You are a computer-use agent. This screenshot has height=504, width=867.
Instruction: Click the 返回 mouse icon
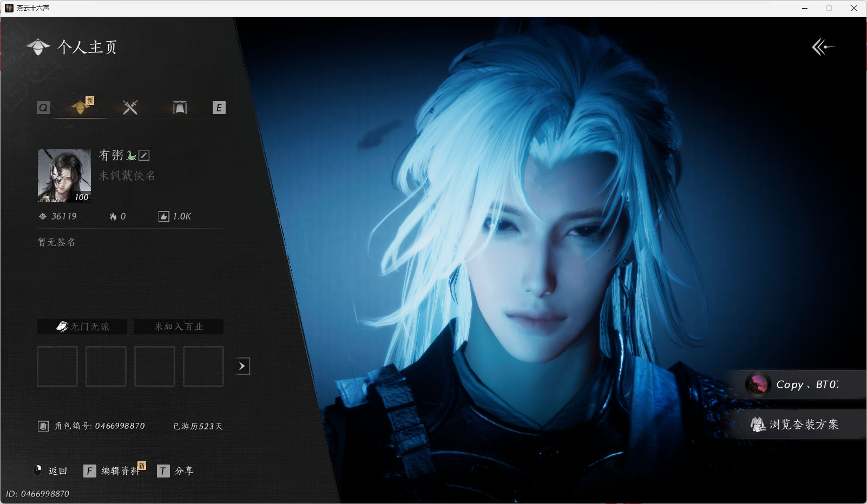coord(38,470)
